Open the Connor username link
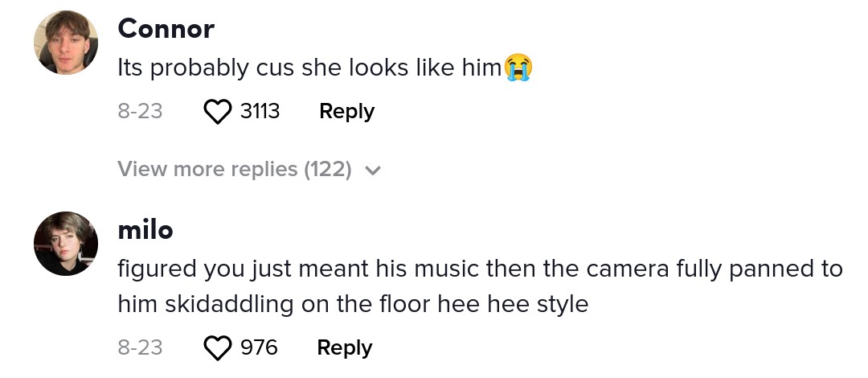 tap(166, 30)
